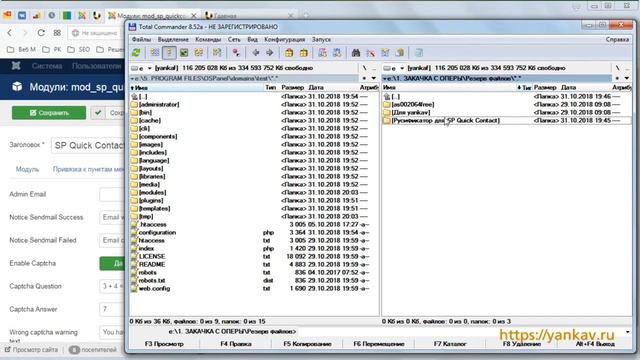Click F6 Перемещение button
640x360 pixels.
tap(379, 344)
